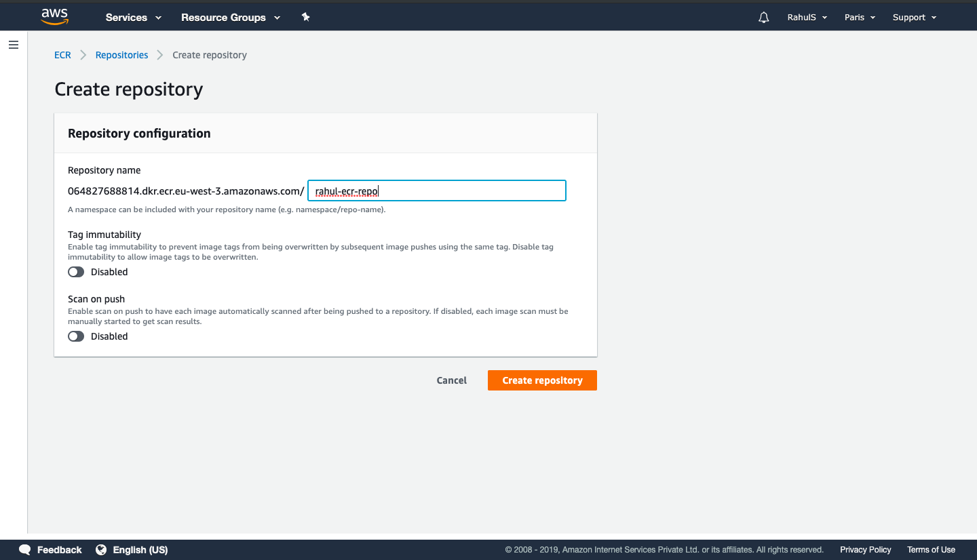977x560 pixels.
Task: Click the Create repository button
Action: [x=542, y=380]
